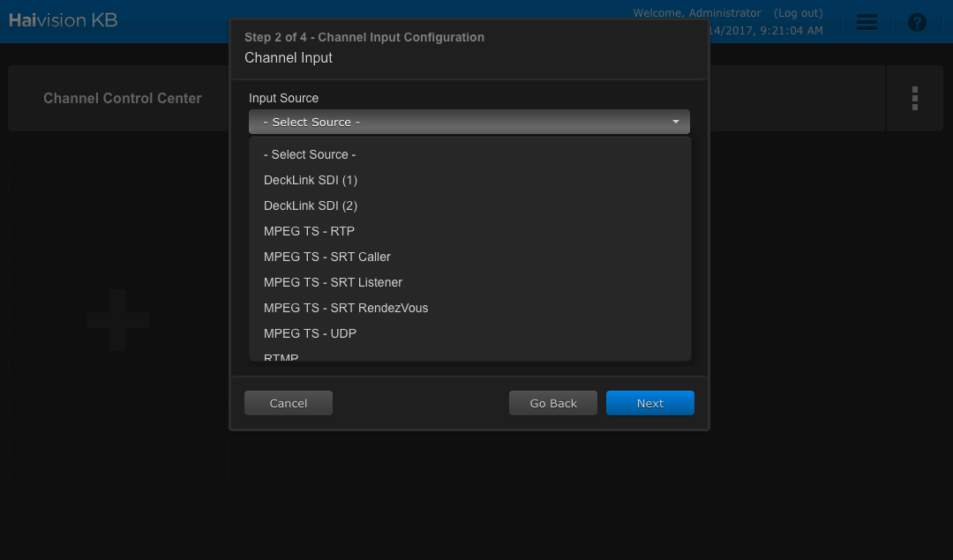953x560 pixels.
Task: Click the add channel plus icon
Action: (x=118, y=320)
